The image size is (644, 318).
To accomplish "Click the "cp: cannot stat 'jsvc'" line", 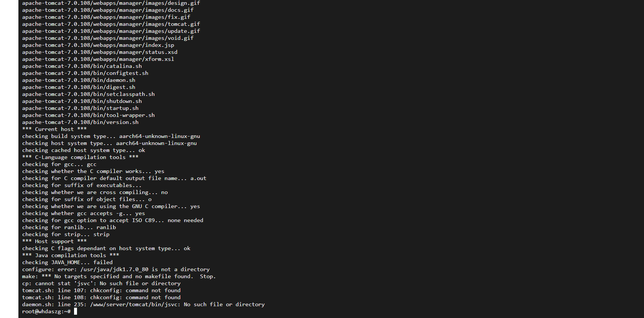I will click(101, 283).
